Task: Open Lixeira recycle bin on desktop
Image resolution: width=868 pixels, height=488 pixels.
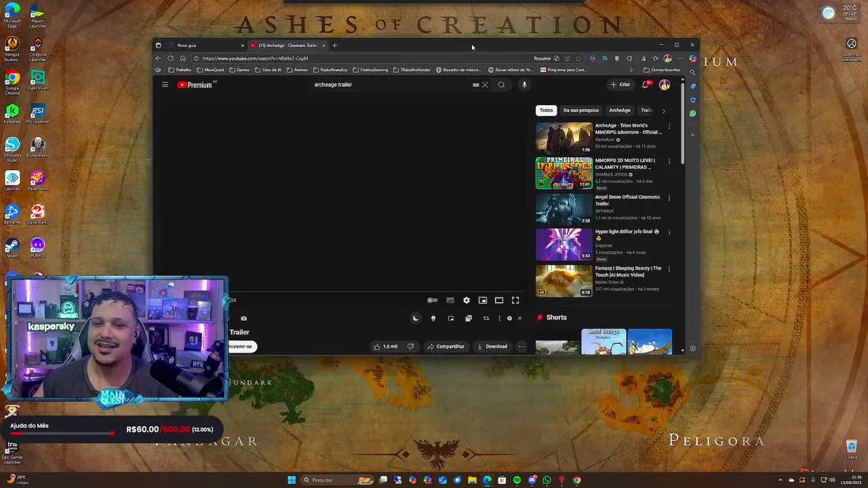Action: pyautogui.click(x=851, y=450)
